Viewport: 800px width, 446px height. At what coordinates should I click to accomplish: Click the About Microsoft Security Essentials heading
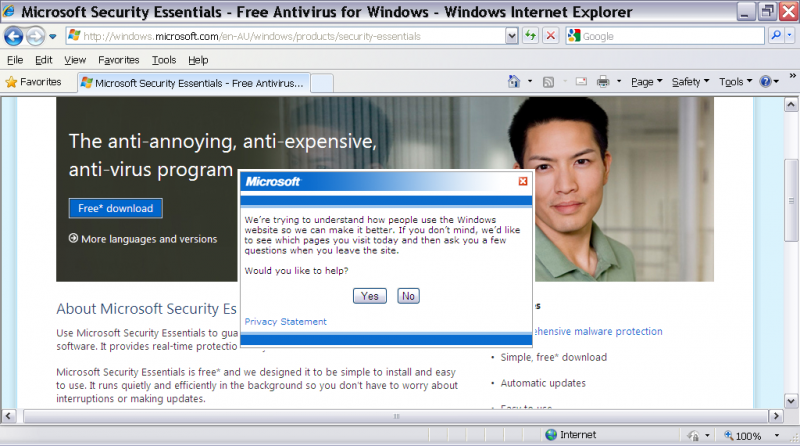click(146, 309)
